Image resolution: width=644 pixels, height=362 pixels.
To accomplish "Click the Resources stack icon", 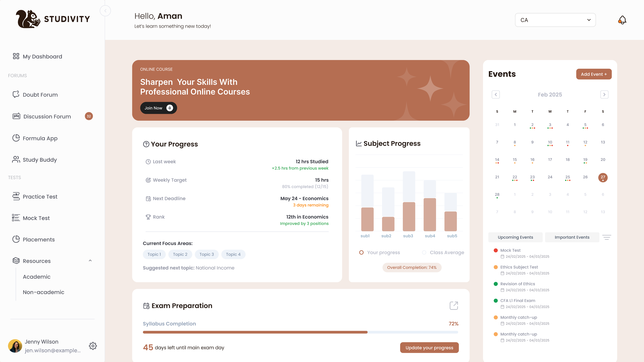I will click(16, 261).
